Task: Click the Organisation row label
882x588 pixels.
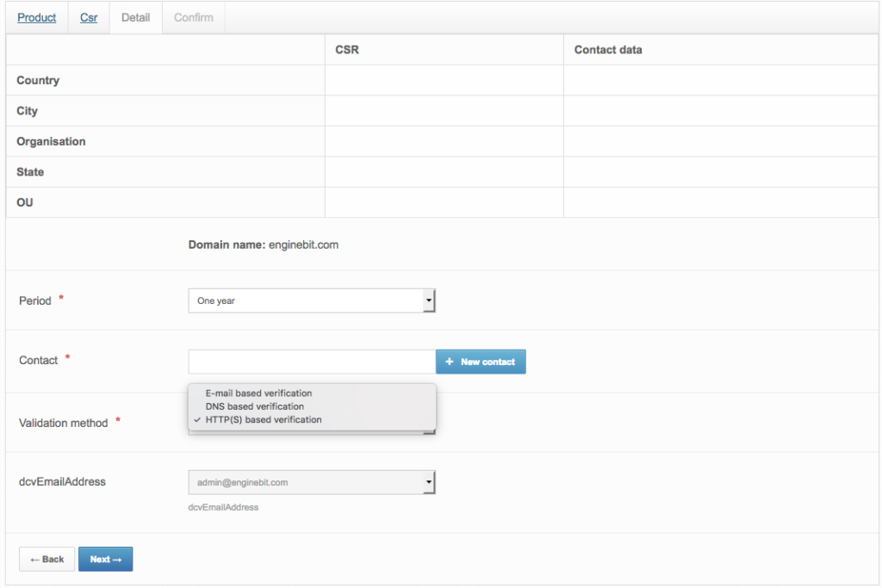Action: tap(51, 142)
